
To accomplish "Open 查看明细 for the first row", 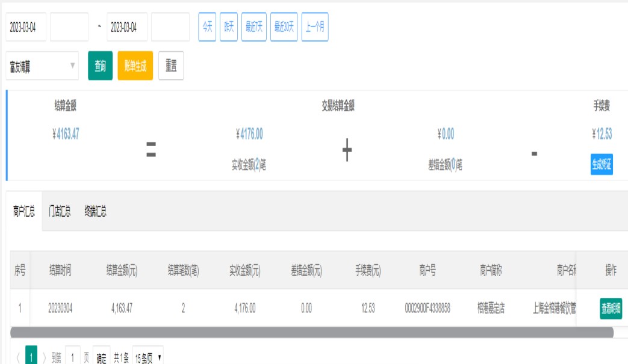I will pyautogui.click(x=611, y=309).
